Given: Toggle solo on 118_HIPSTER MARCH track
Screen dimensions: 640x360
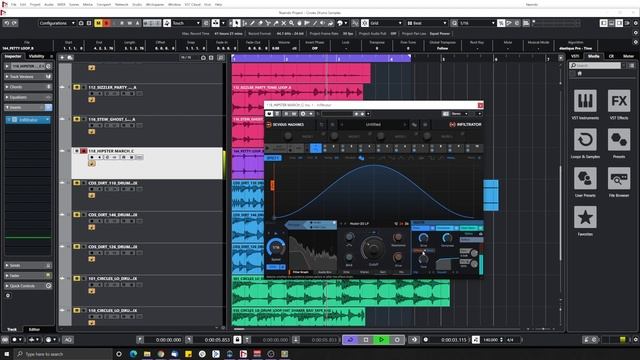Looking at the screenshot, I should 84,151.
